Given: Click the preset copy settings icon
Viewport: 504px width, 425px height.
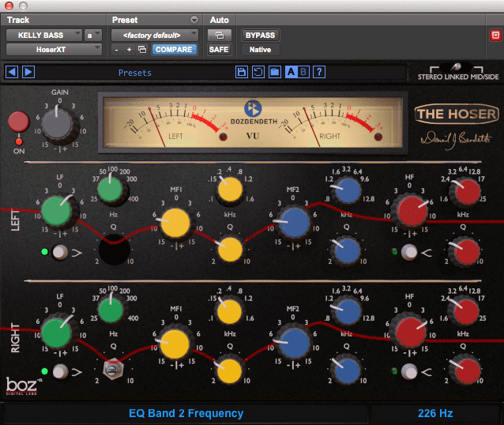Looking at the screenshot, I should click(142, 50).
